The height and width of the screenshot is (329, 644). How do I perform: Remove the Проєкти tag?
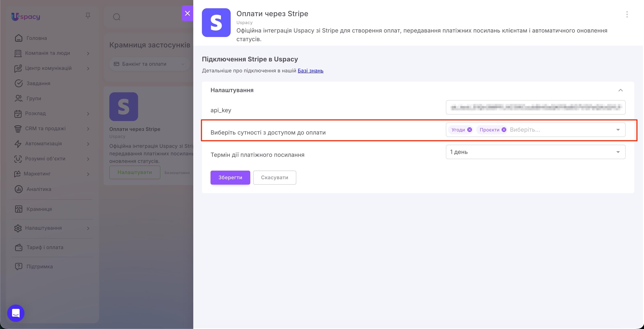click(504, 130)
